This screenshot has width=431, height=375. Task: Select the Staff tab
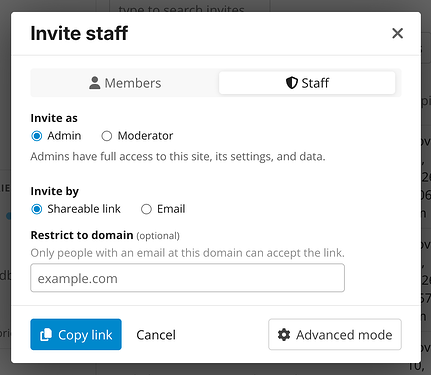307,83
